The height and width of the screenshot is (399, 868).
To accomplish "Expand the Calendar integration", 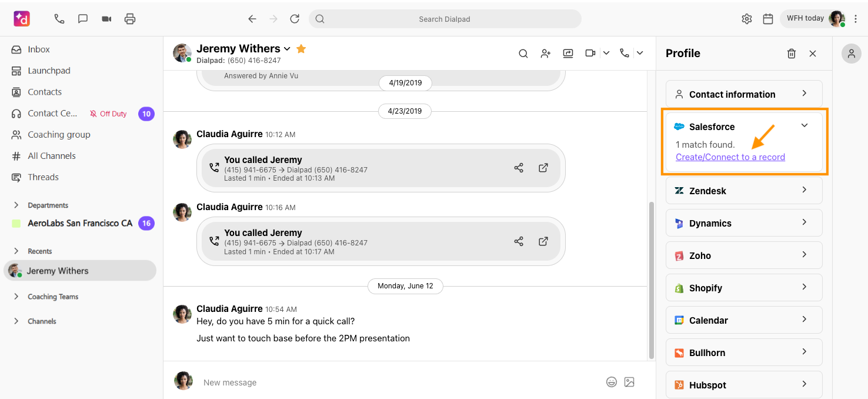I will coord(744,320).
